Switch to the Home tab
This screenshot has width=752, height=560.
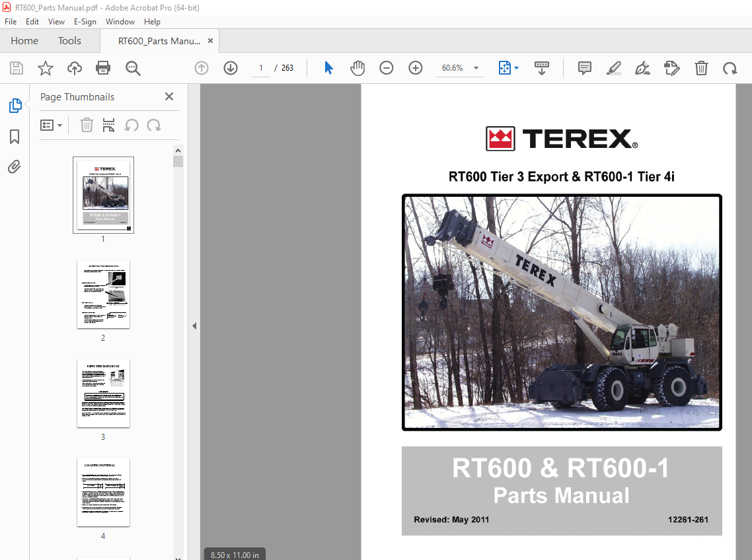pos(24,41)
